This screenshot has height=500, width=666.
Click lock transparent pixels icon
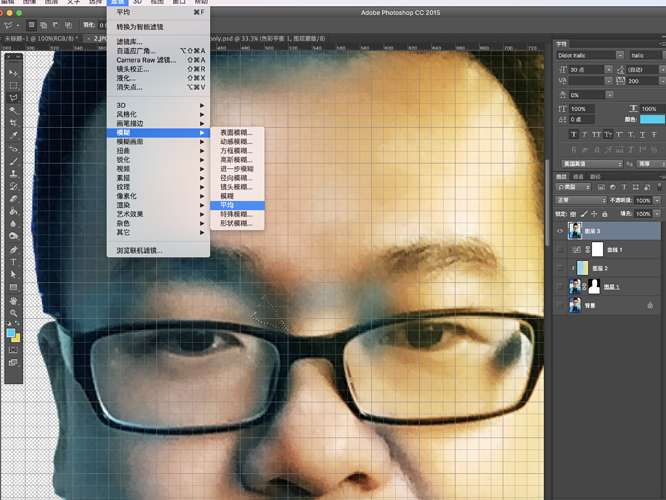click(x=573, y=214)
